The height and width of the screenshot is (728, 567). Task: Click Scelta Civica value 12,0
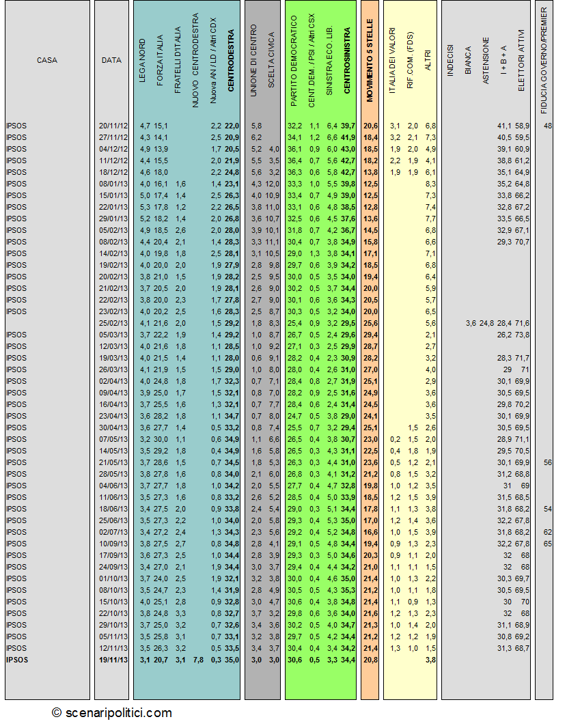pos(272,184)
